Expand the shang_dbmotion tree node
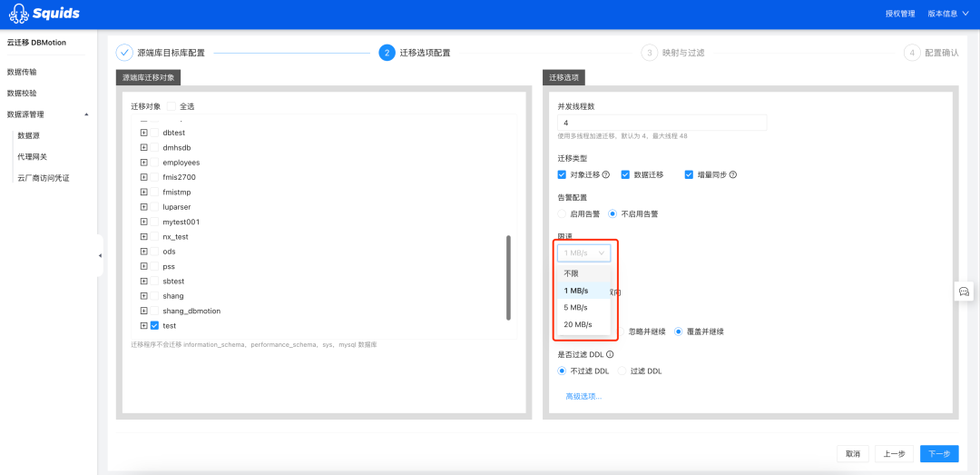This screenshot has height=475, width=980. (x=143, y=311)
